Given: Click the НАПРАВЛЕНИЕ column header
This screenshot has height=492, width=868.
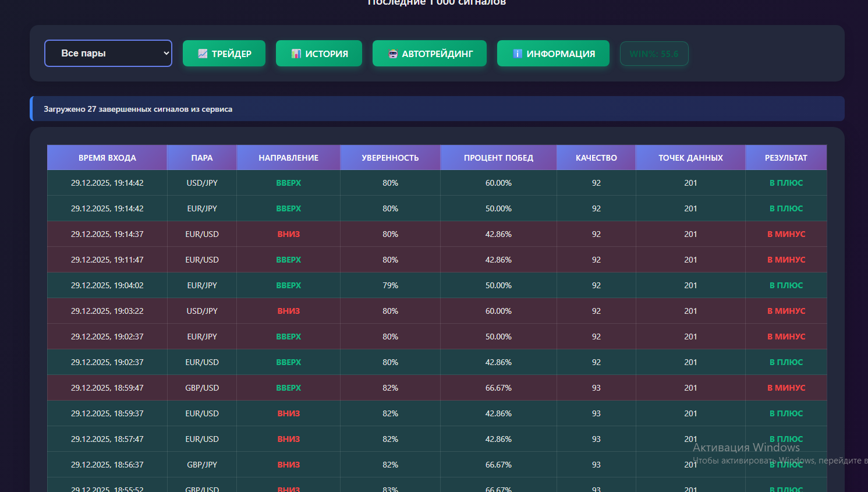Looking at the screenshot, I should click(x=289, y=158).
